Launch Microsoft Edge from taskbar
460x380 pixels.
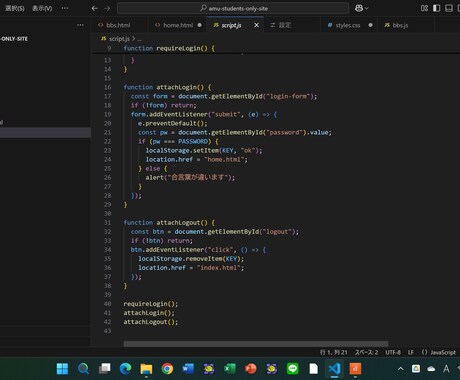(125, 369)
